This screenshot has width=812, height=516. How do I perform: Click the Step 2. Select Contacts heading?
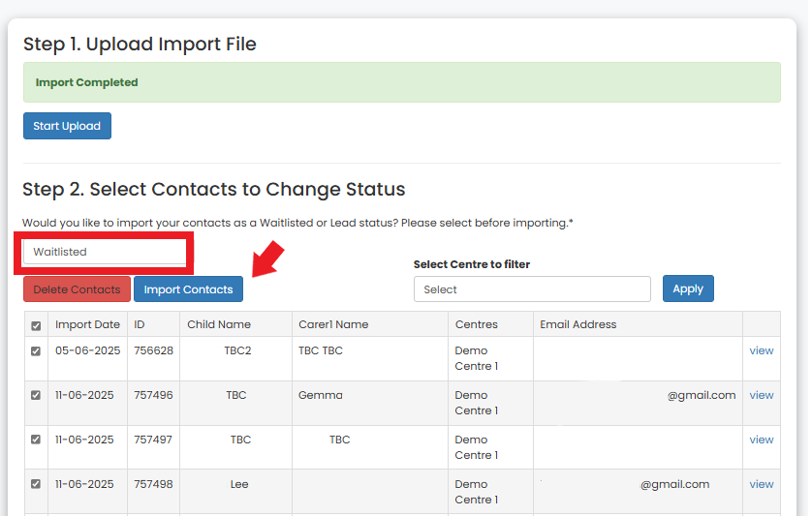click(x=214, y=190)
